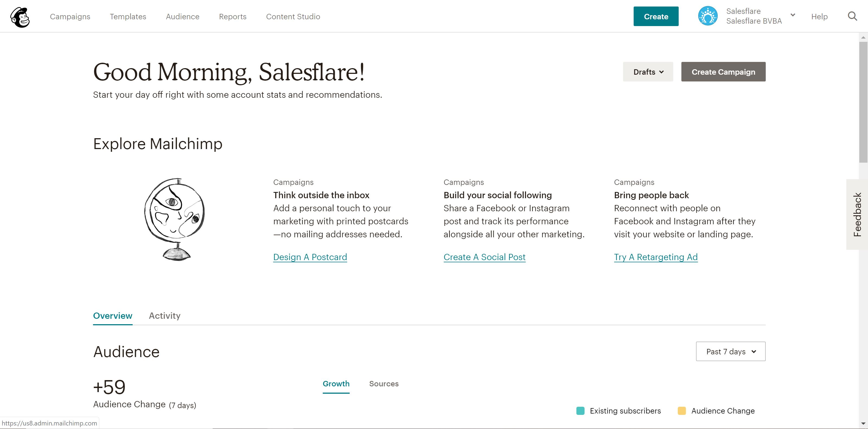Click the Create button
This screenshot has height=429, width=868.
click(655, 16)
